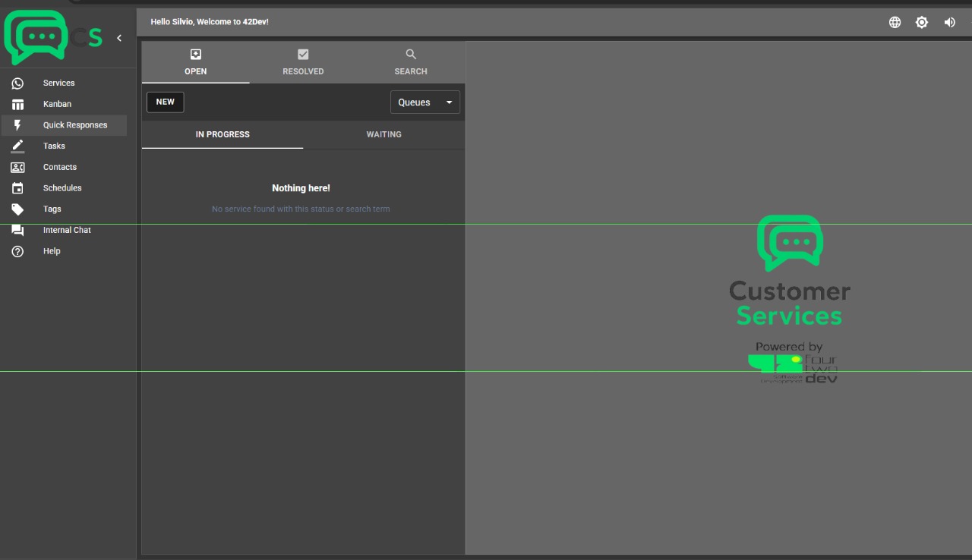The image size is (972, 560).
Task: Click the Kanban board icon
Action: pyautogui.click(x=17, y=104)
